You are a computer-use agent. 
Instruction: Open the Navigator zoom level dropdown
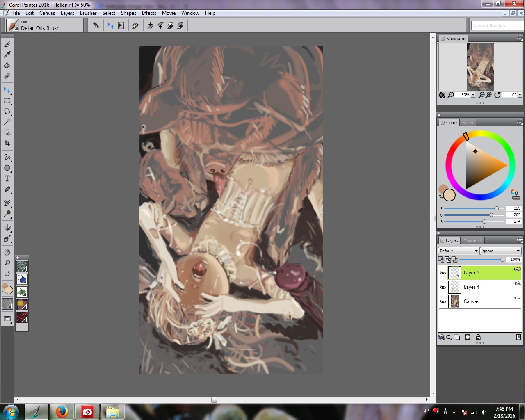click(x=473, y=95)
